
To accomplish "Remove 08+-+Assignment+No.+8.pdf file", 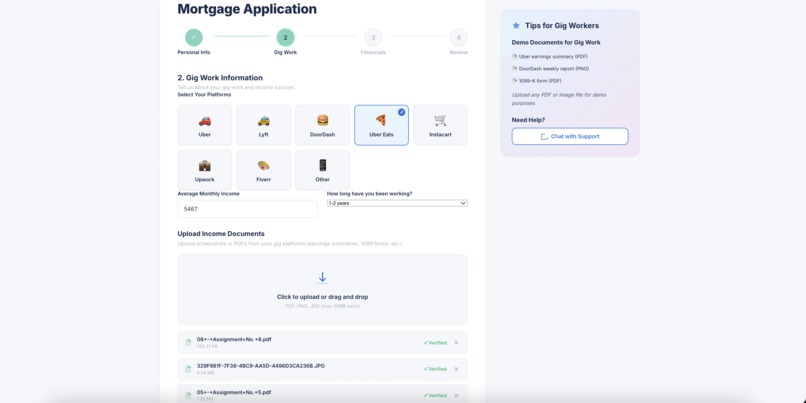I will click(456, 342).
